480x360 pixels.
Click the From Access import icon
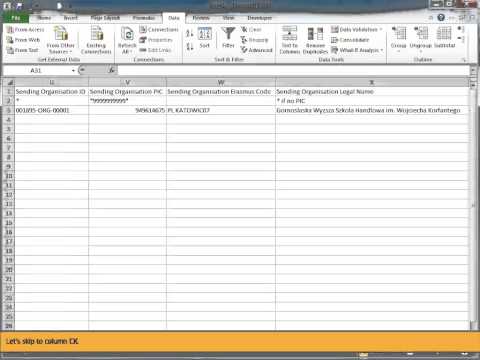[25, 30]
